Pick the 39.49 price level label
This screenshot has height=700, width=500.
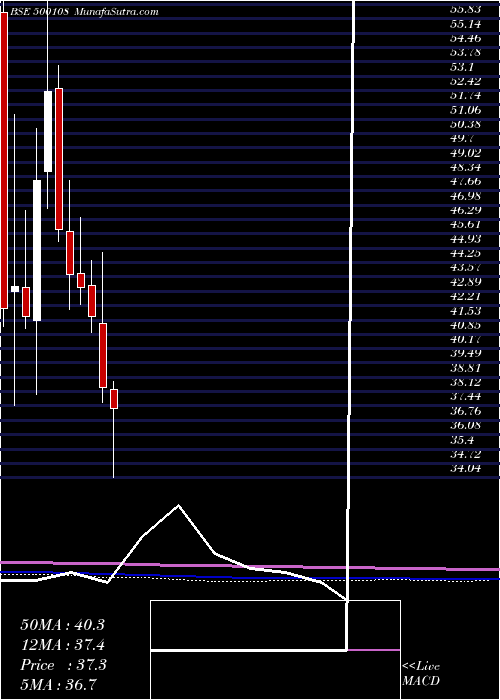pos(464,353)
